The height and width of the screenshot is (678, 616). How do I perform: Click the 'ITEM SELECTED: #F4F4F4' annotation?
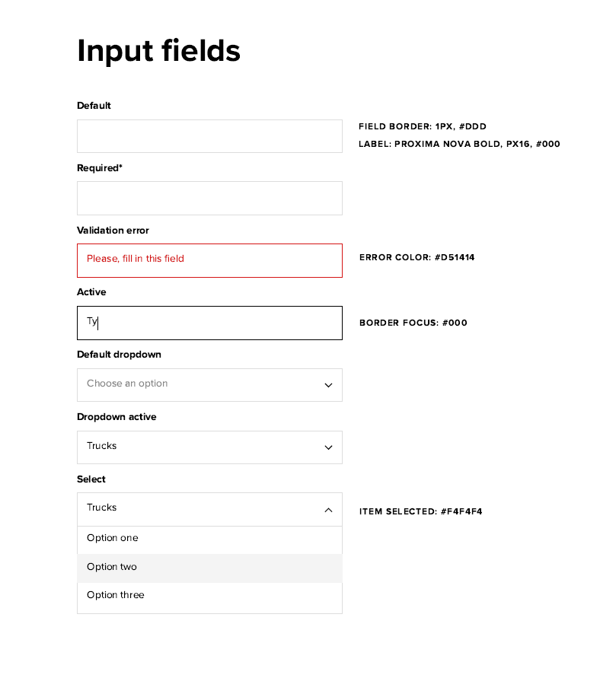tap(420, 511)
